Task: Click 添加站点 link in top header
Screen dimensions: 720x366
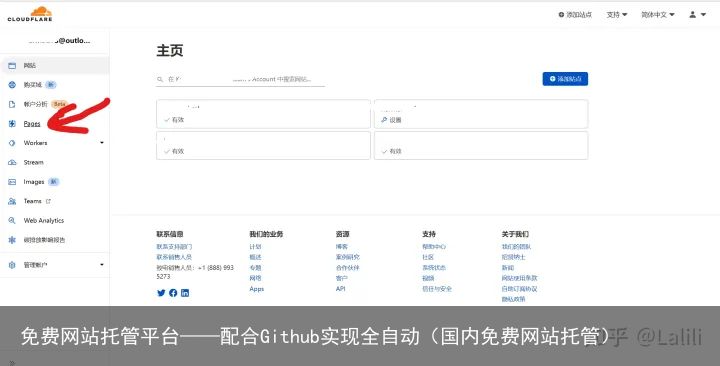Action: pos(575,15)
